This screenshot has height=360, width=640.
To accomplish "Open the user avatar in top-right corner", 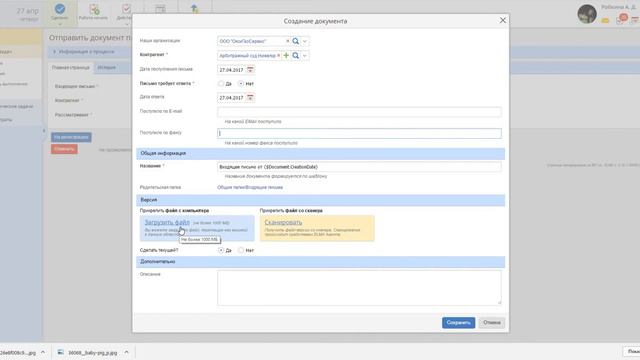I will coord(587,14).
